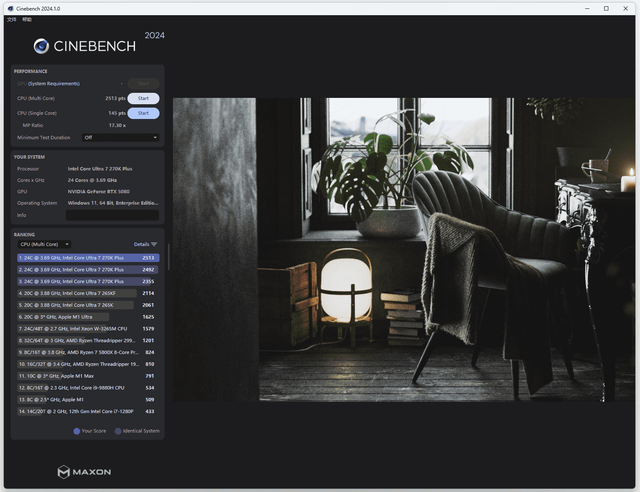Click the Identical System legend dot
This screenshot has height=492, width=640.
[x=118, y=431]
